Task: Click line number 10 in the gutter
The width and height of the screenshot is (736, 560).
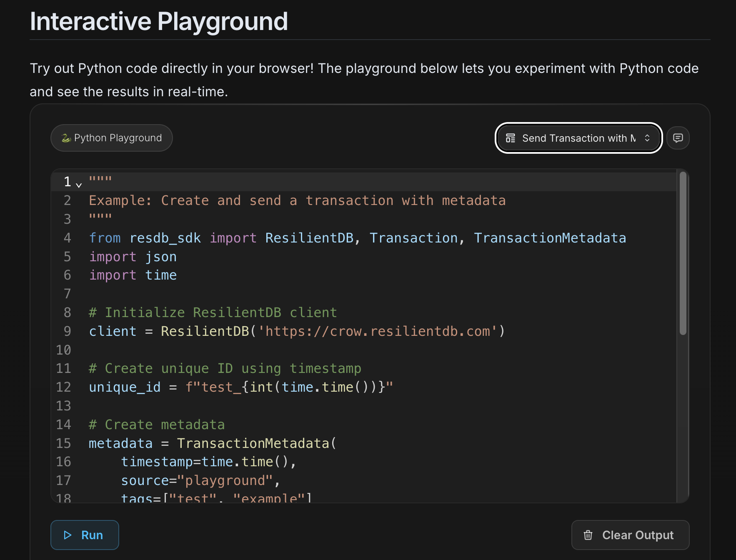Action: coord(64,350)
